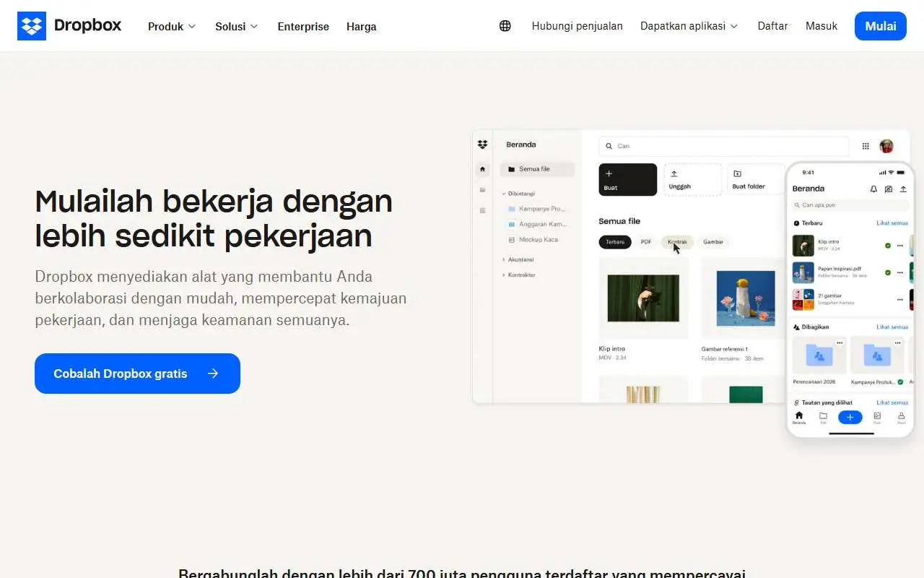This screenshot has height=578, width=924.
Task: Open the language globe icon
Action: (x=505, y=26)
